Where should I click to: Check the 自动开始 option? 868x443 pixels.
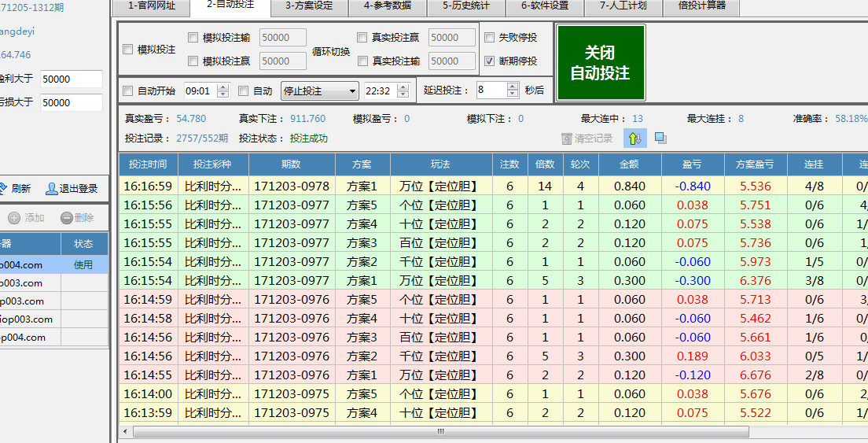coord(128,91)
